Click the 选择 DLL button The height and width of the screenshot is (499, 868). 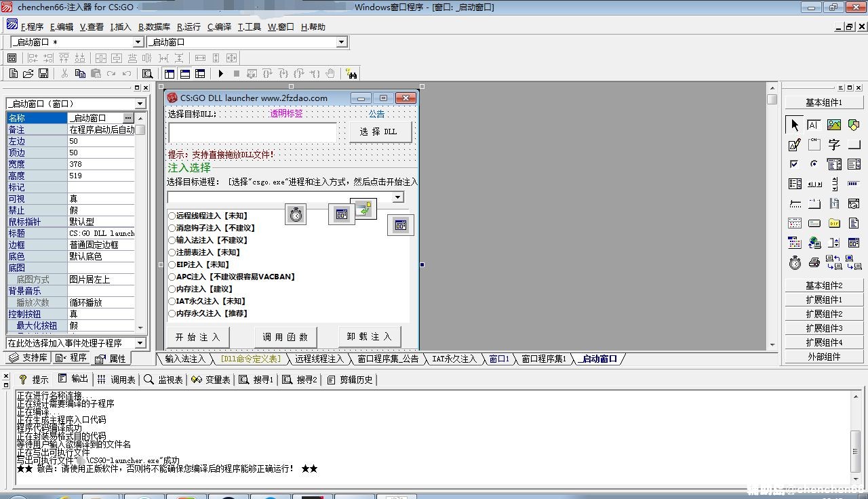click(x=380, y=132)
